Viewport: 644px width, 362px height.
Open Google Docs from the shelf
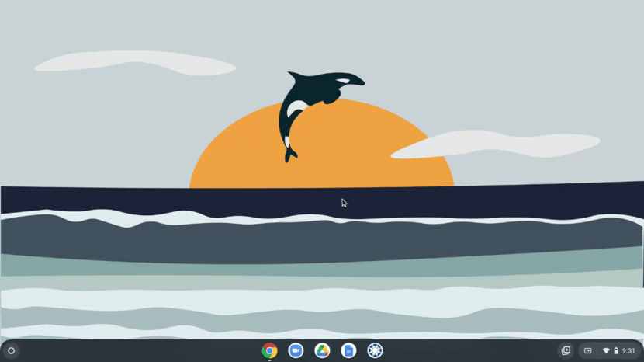pyautogui.click(x=348, y=351)
